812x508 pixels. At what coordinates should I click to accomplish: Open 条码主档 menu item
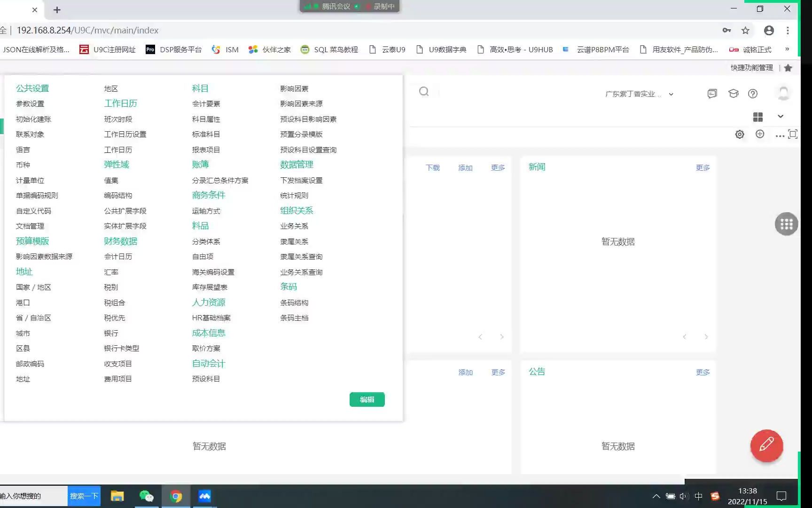pyautogui.click(x=294, y=318)
